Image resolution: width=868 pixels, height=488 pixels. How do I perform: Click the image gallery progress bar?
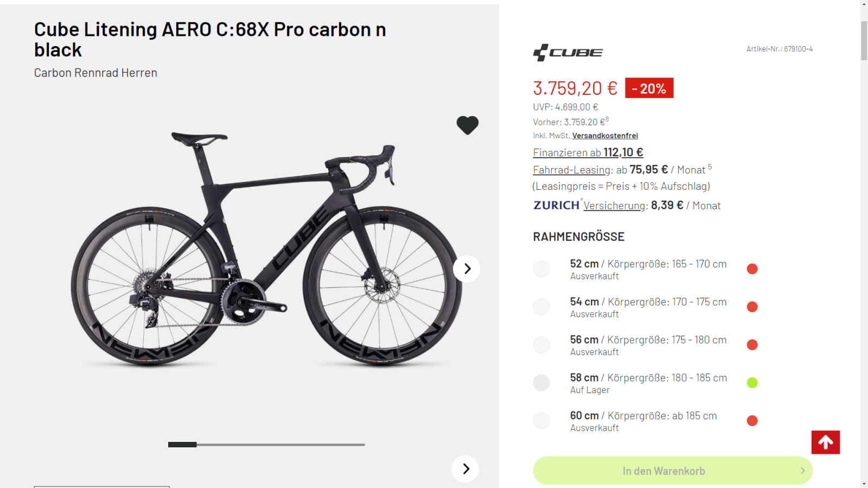pos(266,445)
